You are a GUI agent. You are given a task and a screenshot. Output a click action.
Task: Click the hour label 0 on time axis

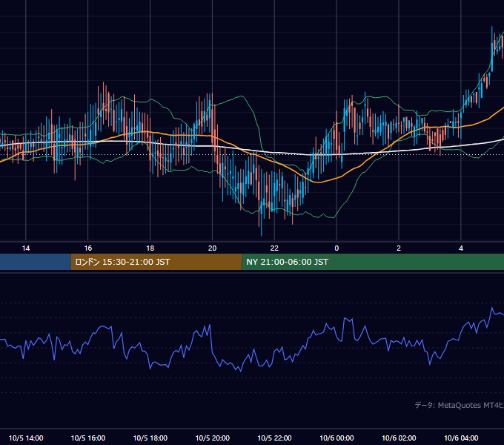[x=336, y=248]
